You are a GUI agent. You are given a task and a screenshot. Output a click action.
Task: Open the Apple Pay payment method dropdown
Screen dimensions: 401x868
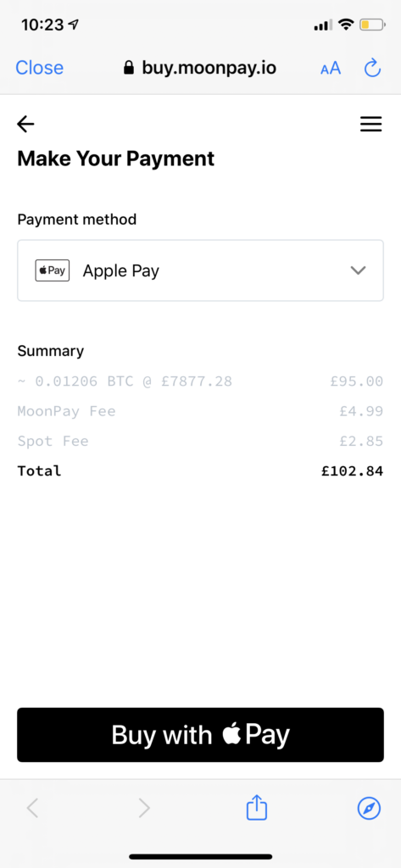point(200,270)
